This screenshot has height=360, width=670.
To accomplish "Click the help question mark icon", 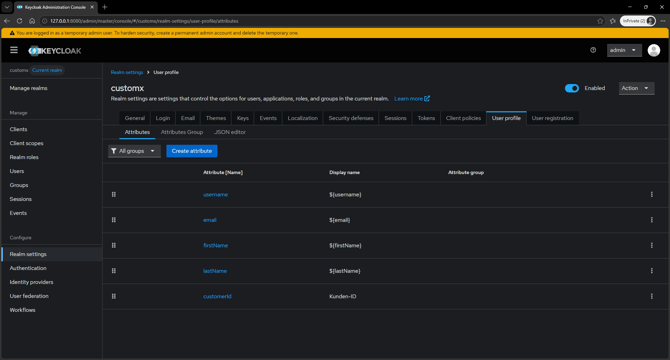I will tap(593, 50).
